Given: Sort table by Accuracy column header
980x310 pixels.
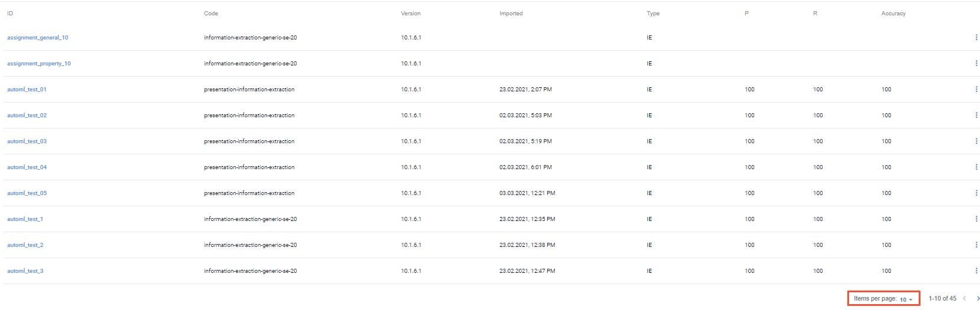Looking at the screenshot, I should 893,14.
